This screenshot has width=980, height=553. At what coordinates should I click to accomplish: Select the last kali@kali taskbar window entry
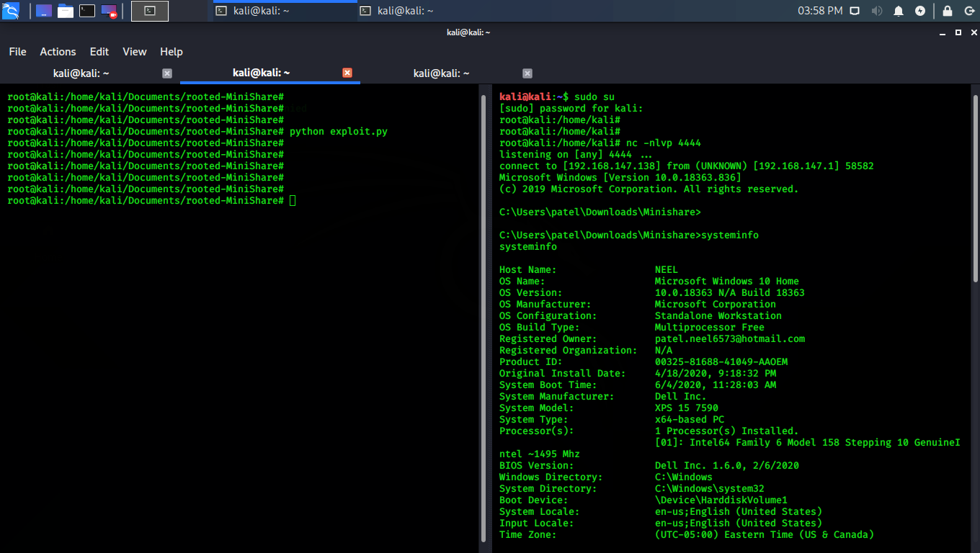(x=429, y=11)
